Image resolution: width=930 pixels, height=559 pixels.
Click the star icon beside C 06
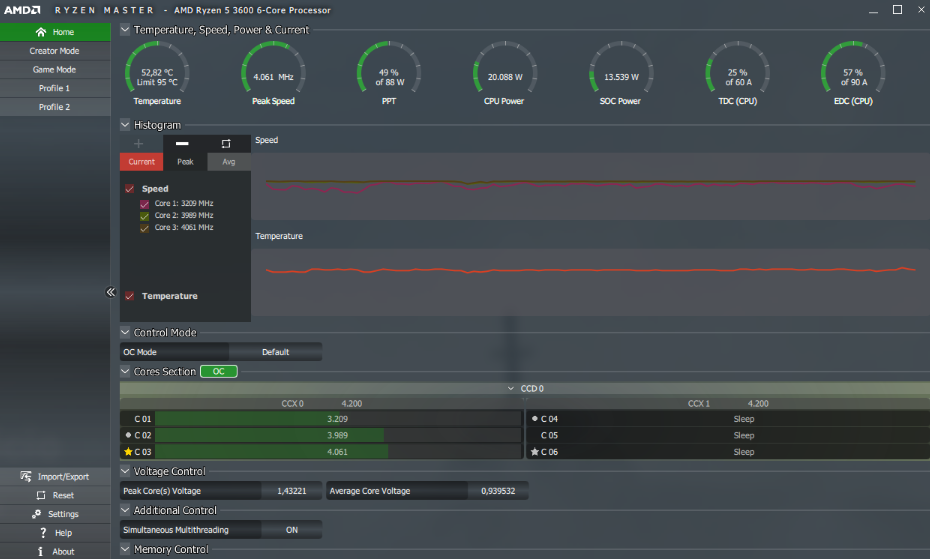click(x=534, y=452)
